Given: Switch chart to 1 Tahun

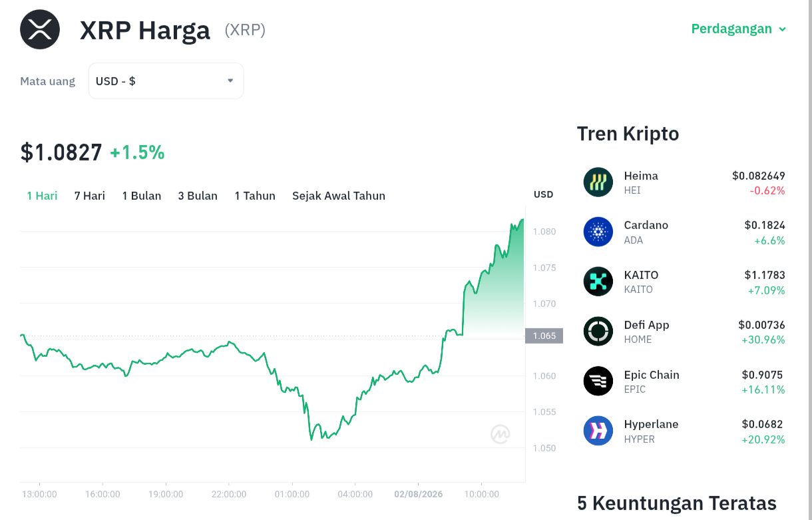Looking at the screenshot, I should 255,196.
